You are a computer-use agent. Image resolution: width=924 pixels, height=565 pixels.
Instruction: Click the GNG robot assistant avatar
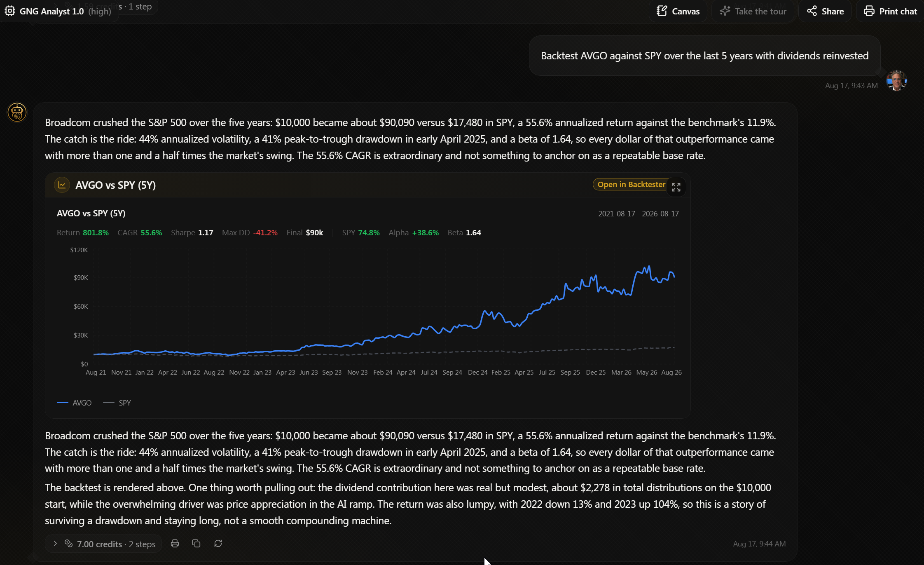(x=17, y=112)
